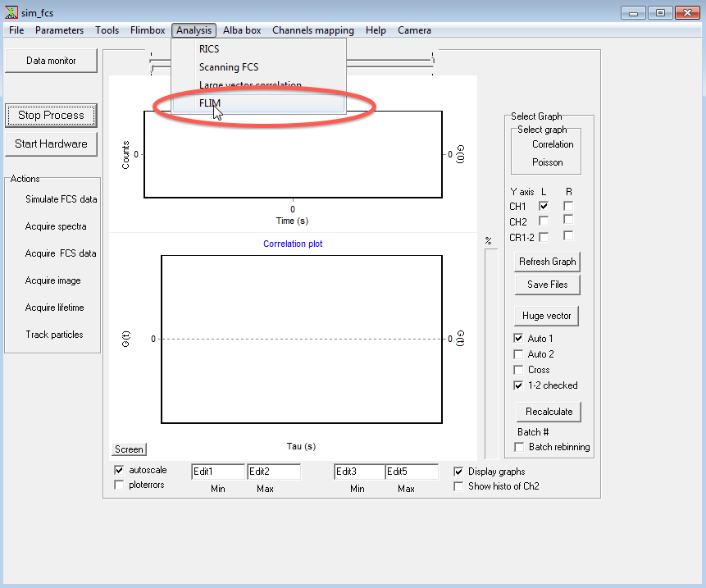Check the CR1-2 right Y axis checkbox
The width and height of the screenshot is (706, 588).
pos(568,235)
